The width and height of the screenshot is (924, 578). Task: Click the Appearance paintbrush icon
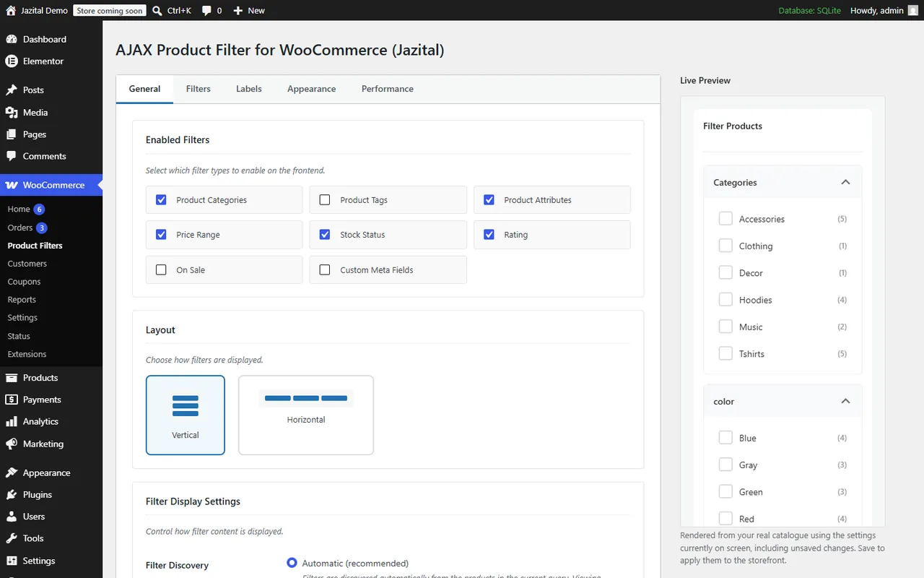[12, 473]
